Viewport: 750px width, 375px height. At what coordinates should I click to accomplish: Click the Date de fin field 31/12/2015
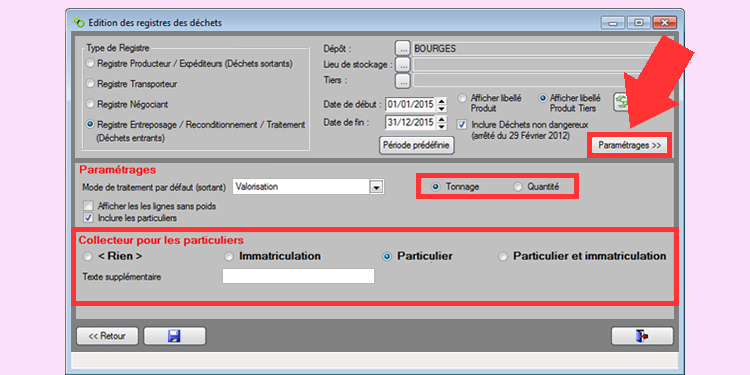[411, 122]
